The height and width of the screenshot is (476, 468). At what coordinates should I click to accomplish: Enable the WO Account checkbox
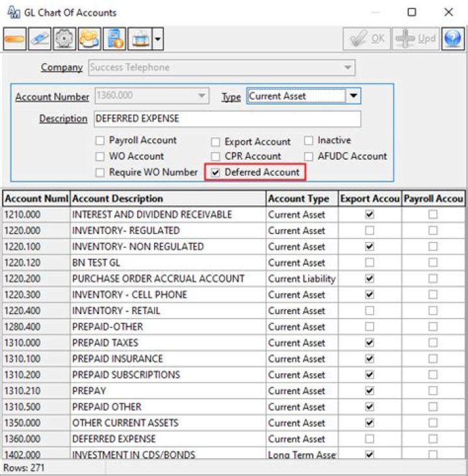tap(100, 156)
